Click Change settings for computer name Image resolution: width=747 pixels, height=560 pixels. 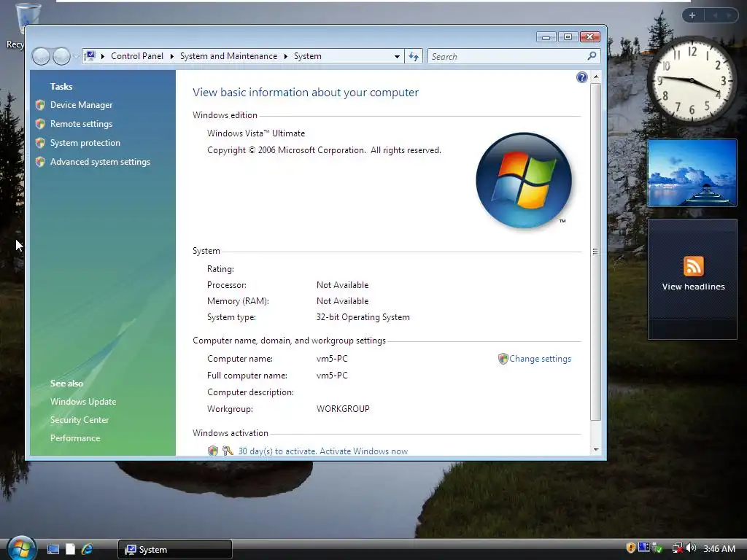540,359
